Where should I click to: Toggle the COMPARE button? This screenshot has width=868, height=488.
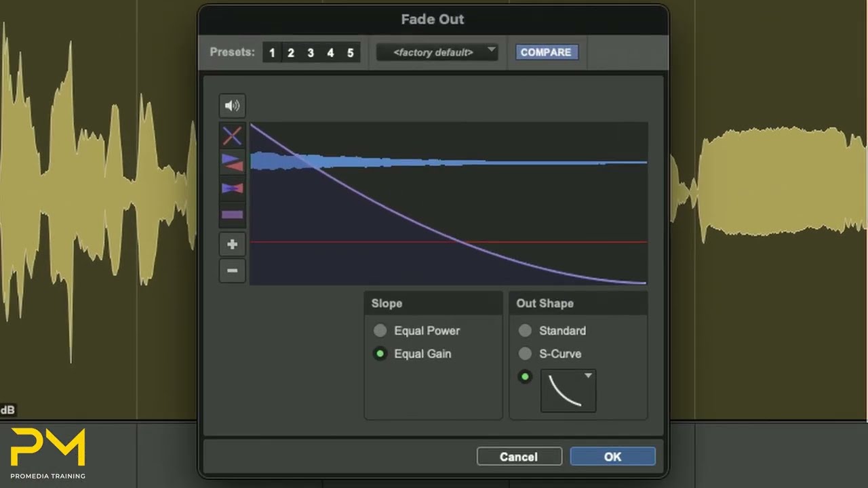[546, 52]
